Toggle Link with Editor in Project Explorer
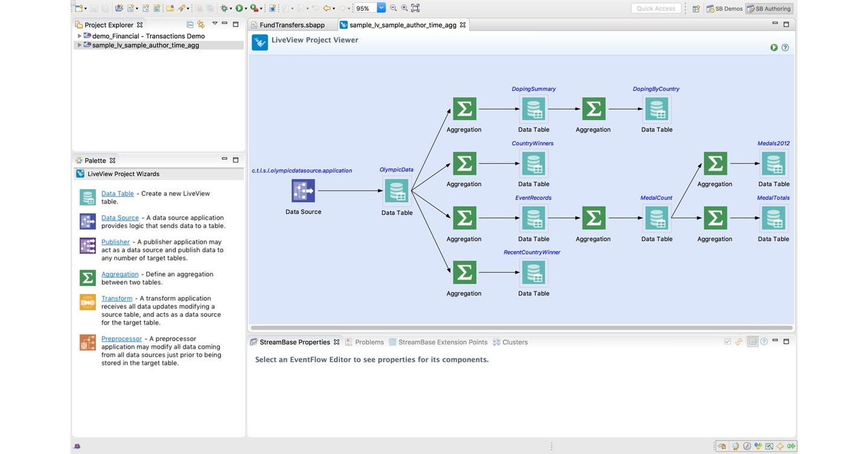The width and height of the screenshot is (868, 454). [201, 25]
